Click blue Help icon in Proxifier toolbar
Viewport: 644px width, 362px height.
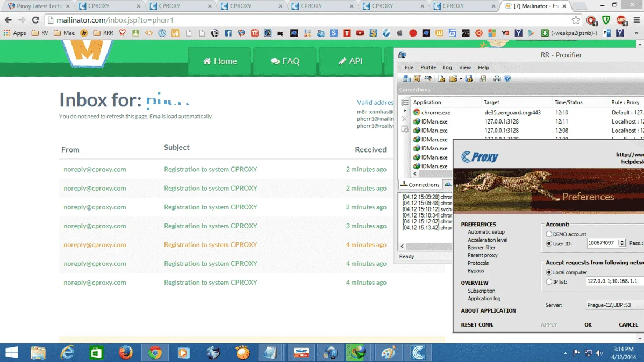coord(507,78)
